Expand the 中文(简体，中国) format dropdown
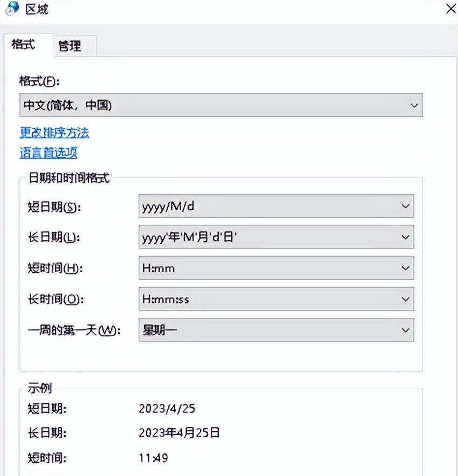 [221, 105]
